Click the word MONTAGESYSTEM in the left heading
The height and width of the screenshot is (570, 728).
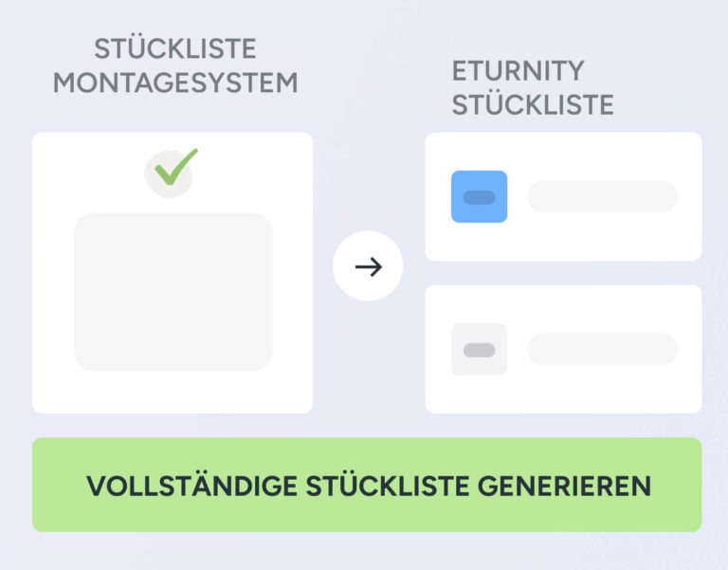pos(175,83)
